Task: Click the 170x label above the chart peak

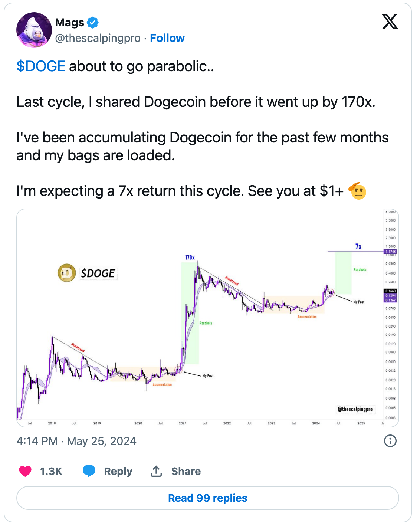Action: tap(190, 258)
